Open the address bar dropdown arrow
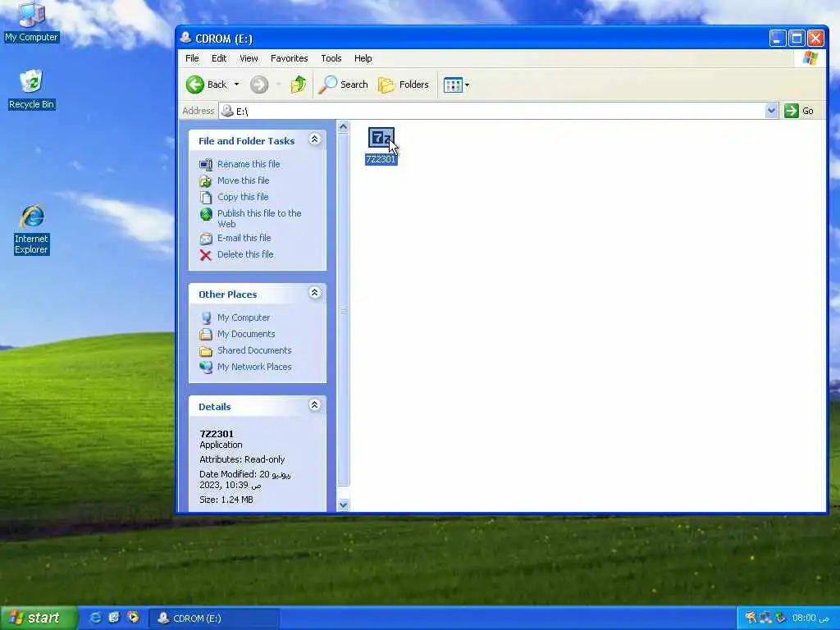Image resolution: width=840 pixels, height=630 pixels. tap(771, 111)
